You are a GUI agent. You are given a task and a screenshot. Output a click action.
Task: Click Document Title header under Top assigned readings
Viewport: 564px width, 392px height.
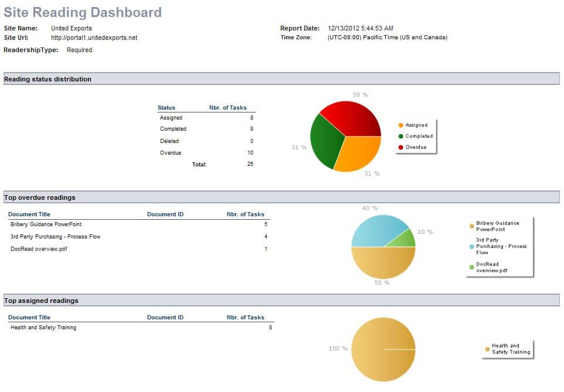[29, 318]
